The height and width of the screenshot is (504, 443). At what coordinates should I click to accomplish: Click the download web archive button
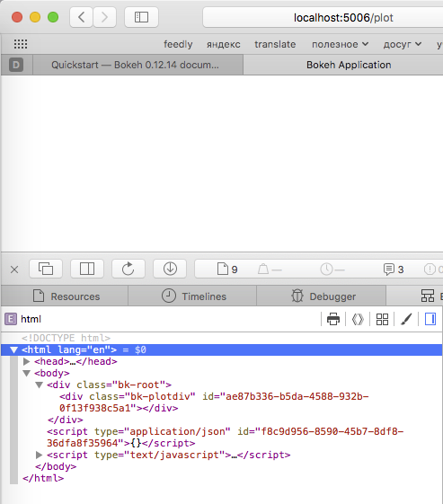click(x=170, y=269)
